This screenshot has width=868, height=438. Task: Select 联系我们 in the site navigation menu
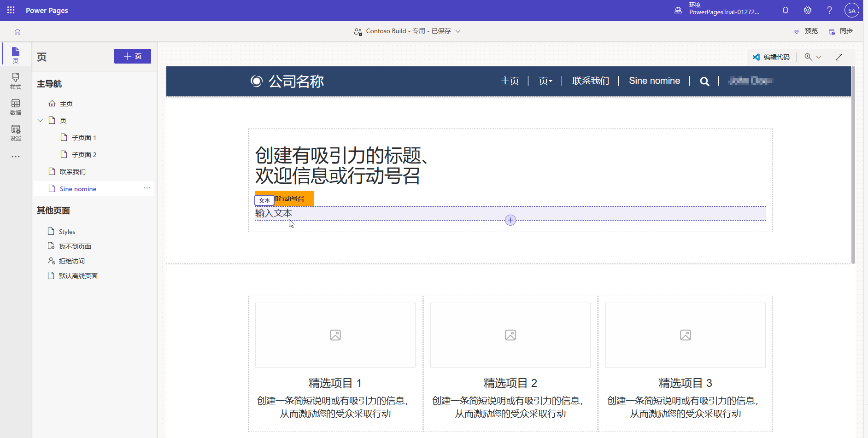pyautogui.click(x=591, y=81)
